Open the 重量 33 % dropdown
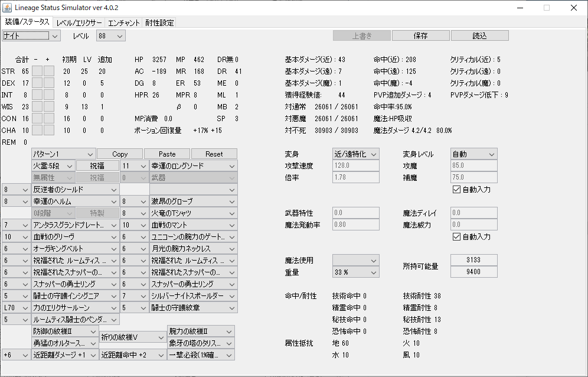 [x=355, y=272]
